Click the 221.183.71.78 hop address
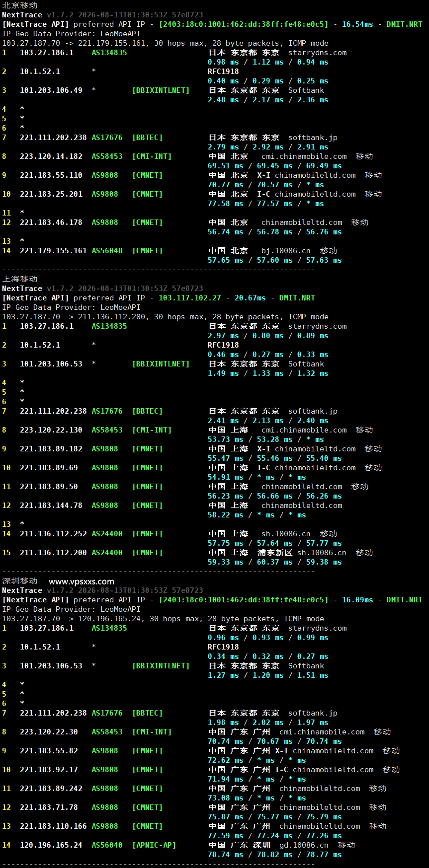The image size is (429, 868). (49, 807)
